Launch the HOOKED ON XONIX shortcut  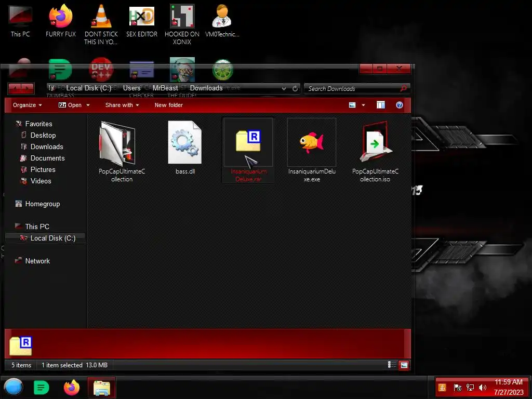(x=182, y=24)
